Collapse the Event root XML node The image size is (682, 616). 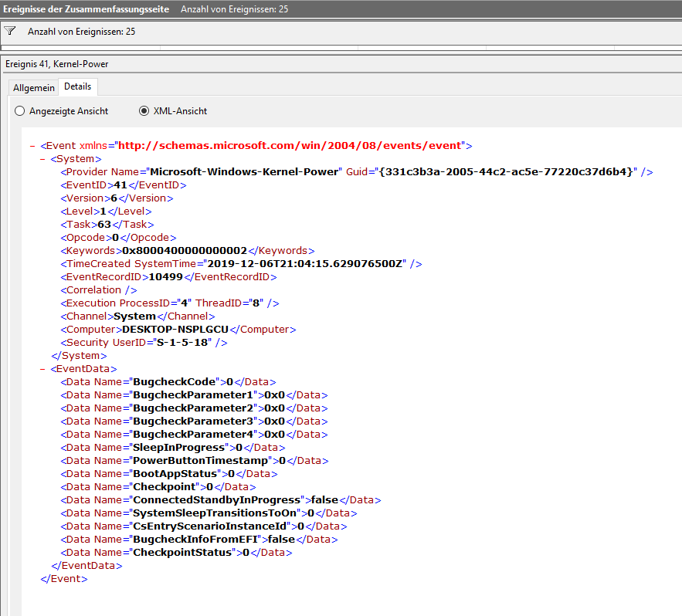coord(32,146)
